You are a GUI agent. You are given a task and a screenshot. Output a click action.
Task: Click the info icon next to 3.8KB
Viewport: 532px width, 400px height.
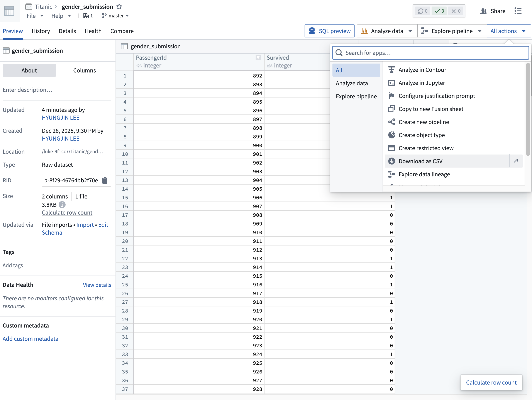coord(62,204)
